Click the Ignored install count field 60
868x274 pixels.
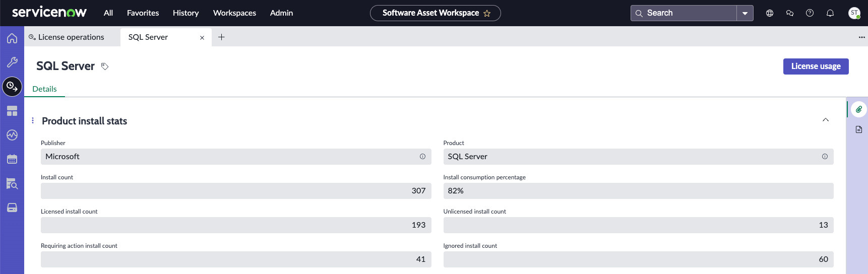pos(638,259)
